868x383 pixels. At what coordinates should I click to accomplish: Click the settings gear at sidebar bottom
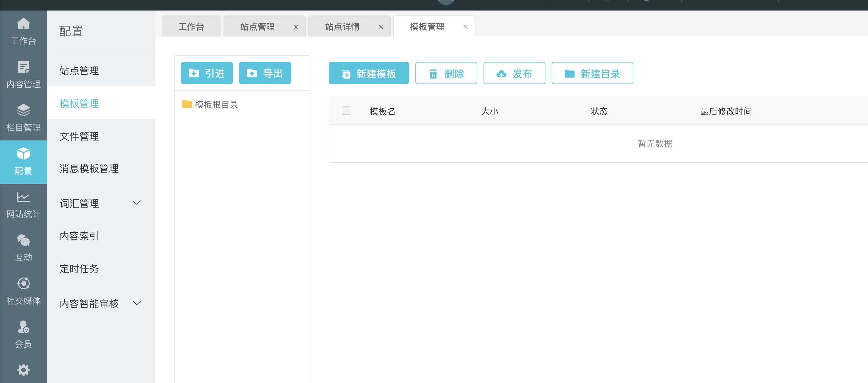point(23,370)
